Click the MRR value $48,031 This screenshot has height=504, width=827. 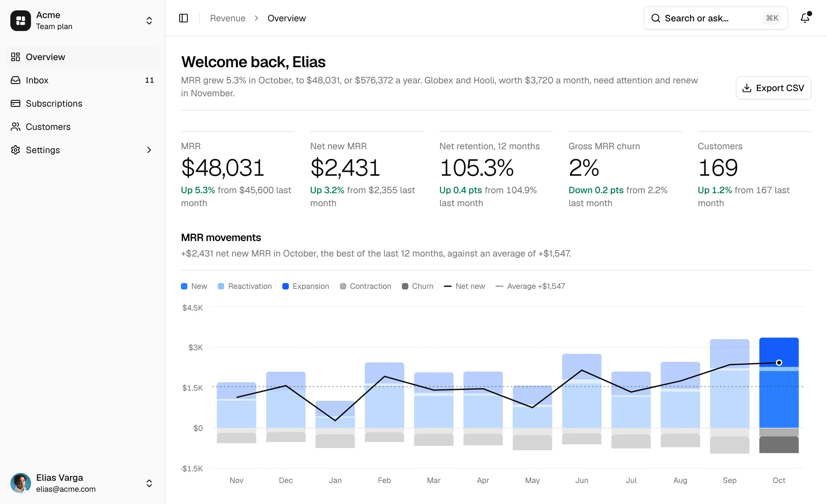[x=223, y=167]
